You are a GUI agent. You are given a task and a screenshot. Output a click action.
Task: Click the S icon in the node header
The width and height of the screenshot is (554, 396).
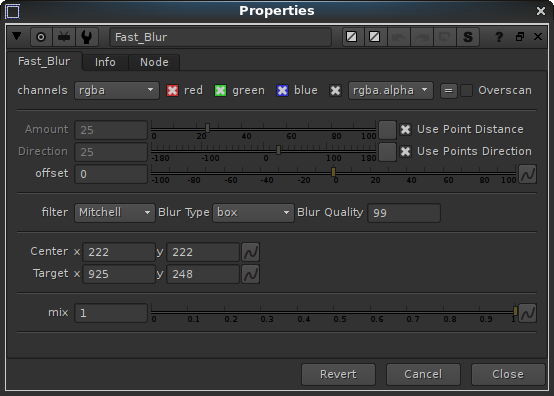coord(468,37)
